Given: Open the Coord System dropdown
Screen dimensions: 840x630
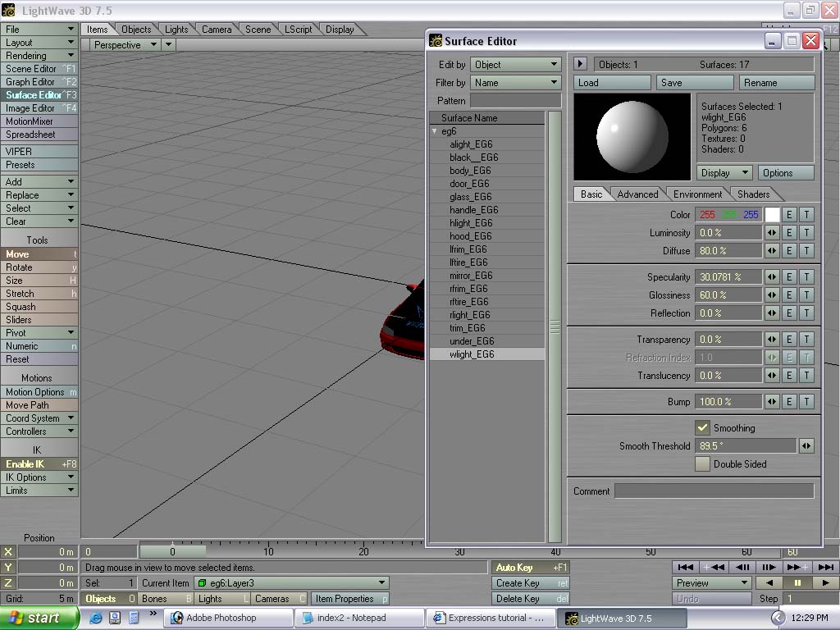Looking at the screenshot, I should 39,418.
